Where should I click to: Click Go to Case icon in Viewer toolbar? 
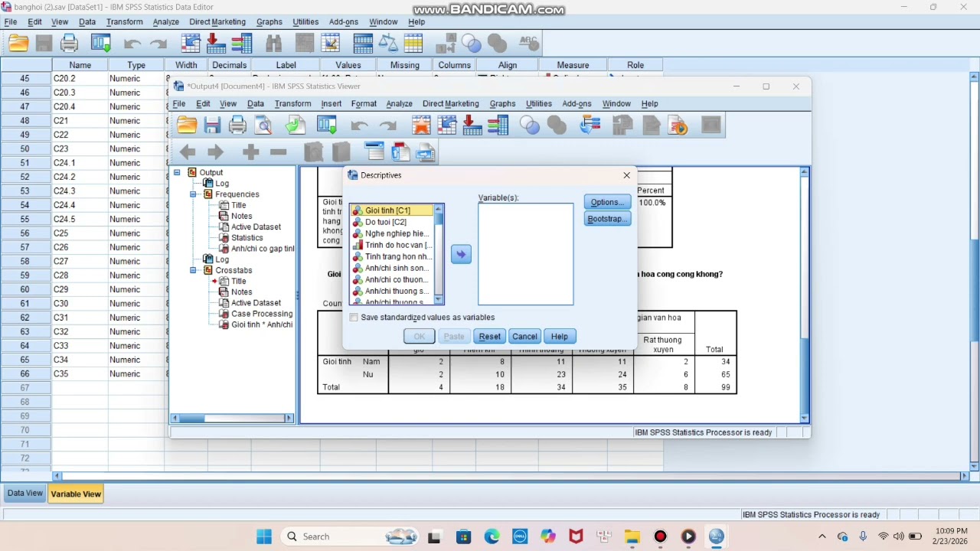(447, 125)
